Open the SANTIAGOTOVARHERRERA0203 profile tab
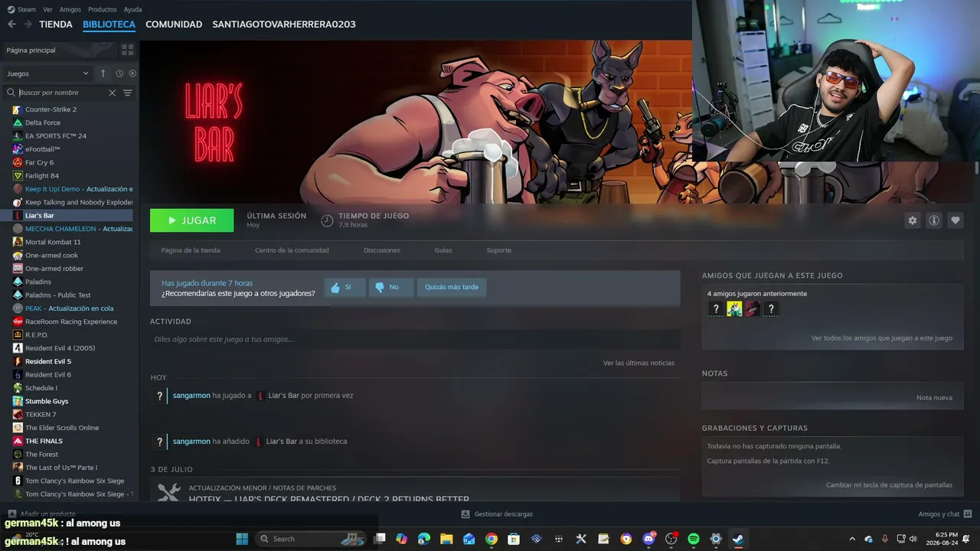The width and height of the screenshot is (980, 551). tap(284, 24)
